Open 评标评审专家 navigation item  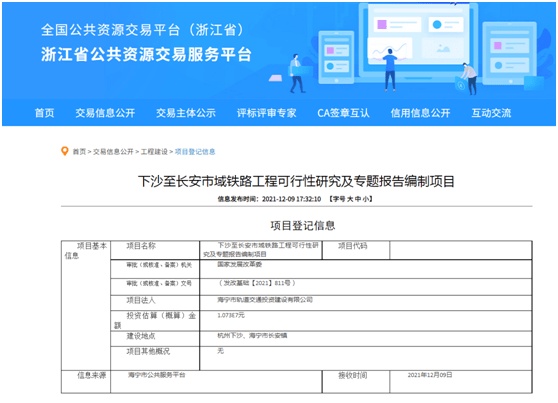click(x=267, y=113)
